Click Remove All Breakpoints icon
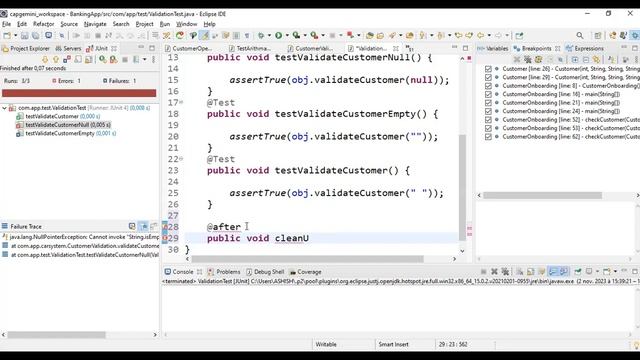The width and height of the screenshot is (640, 360). pos(527,60)
